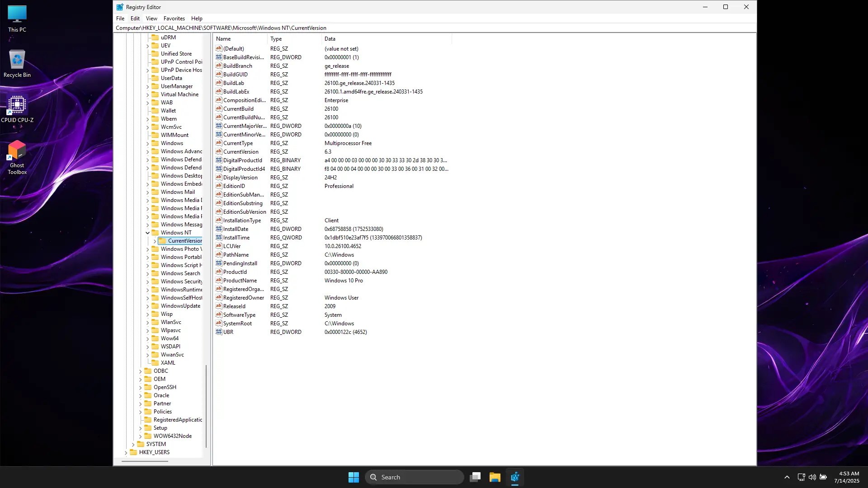Expand the Policies key node
This screenshot has width=868, height=488.
(x=140, y=412)
